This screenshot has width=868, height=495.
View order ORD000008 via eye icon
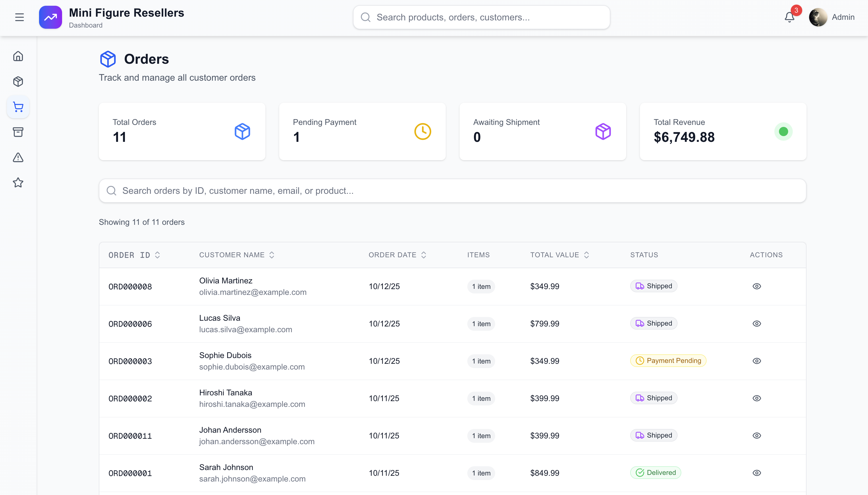point(757,286)
